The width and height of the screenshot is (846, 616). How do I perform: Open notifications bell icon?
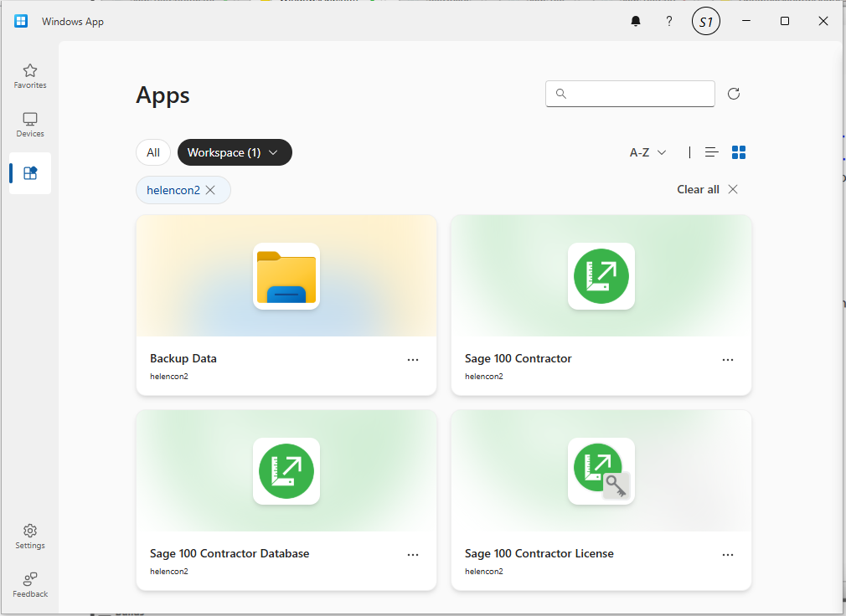(636, 22)
